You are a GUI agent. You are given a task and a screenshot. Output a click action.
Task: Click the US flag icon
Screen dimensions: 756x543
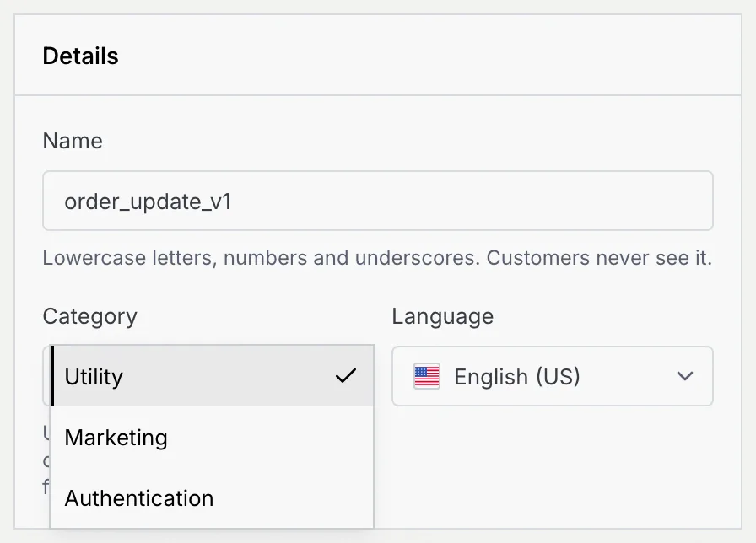click(427, 376)
